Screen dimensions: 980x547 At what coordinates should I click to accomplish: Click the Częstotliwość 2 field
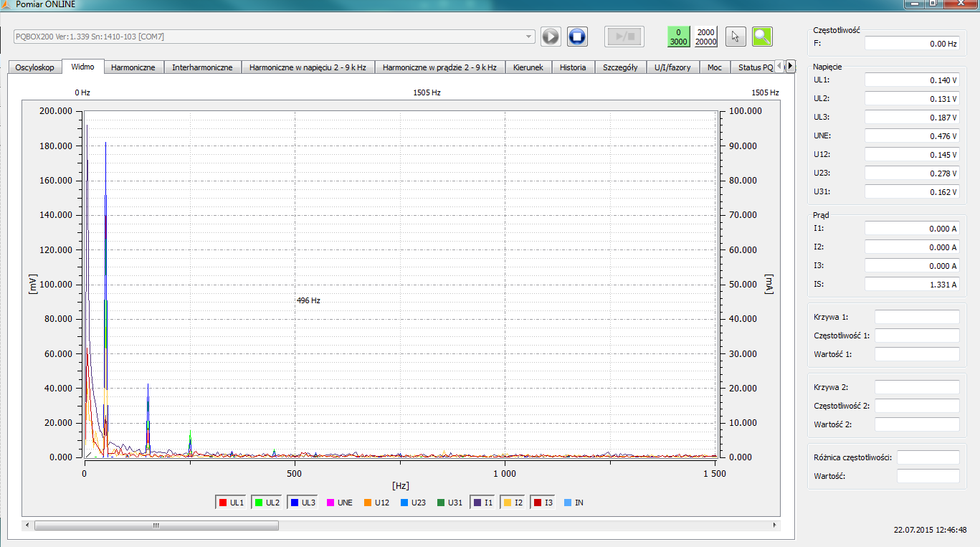[917, 406]
